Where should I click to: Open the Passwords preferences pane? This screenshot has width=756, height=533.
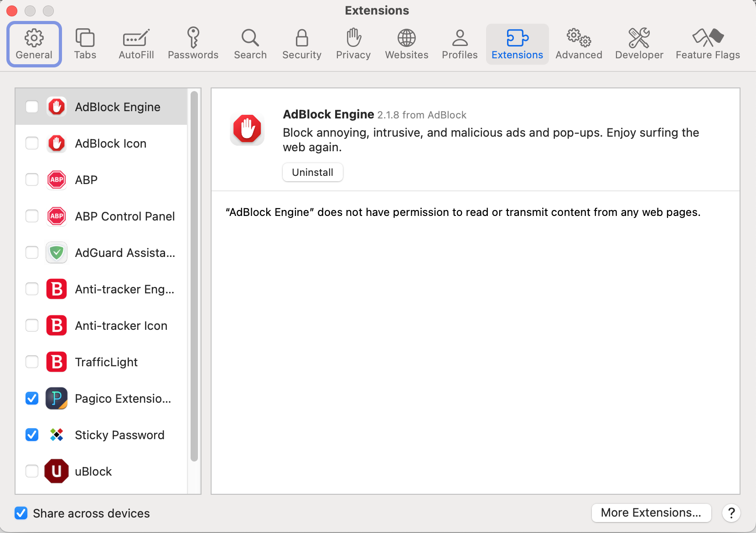coord(193,44)
